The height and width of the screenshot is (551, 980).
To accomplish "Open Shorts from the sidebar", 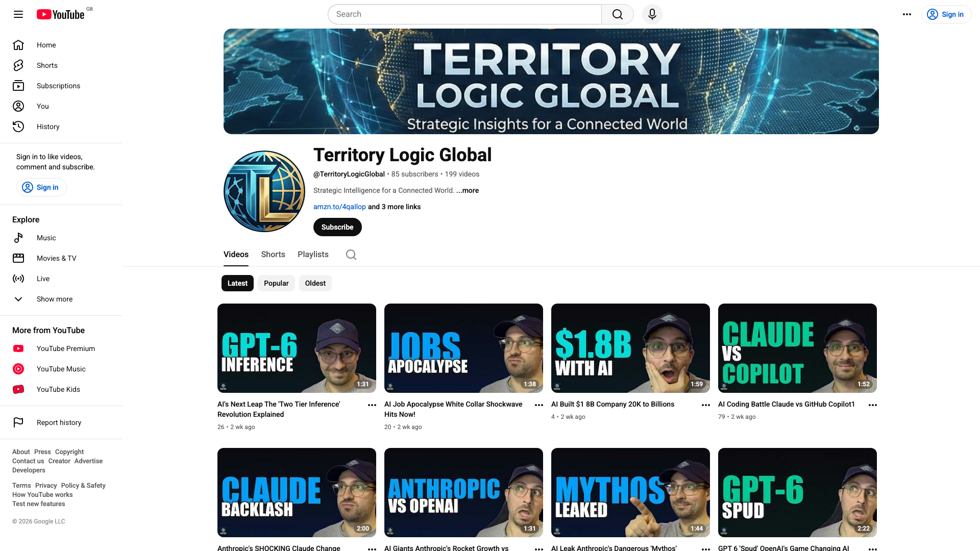I will click(x=61, y=65).
